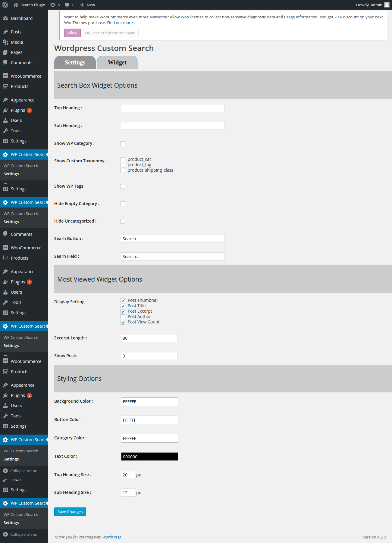Click the Excerpt Length field showing 80
392x543 pixels.
149,338
